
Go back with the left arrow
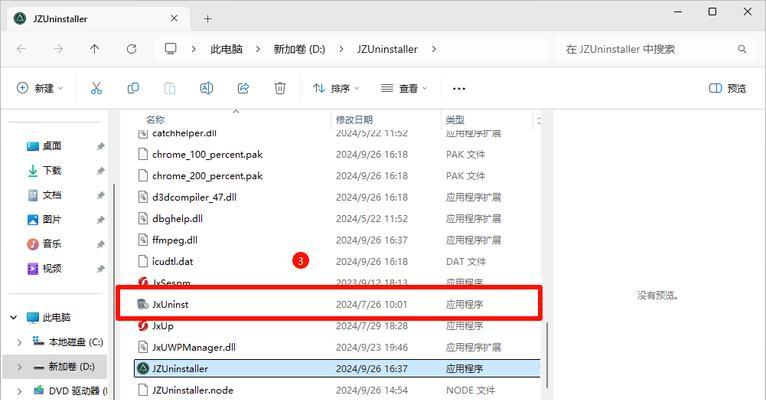pos(21,49)
